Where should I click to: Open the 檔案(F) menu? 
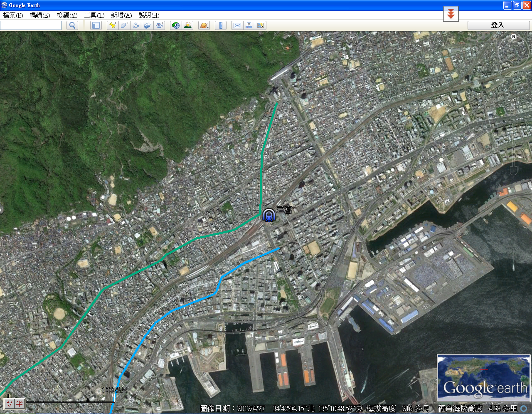13,15
